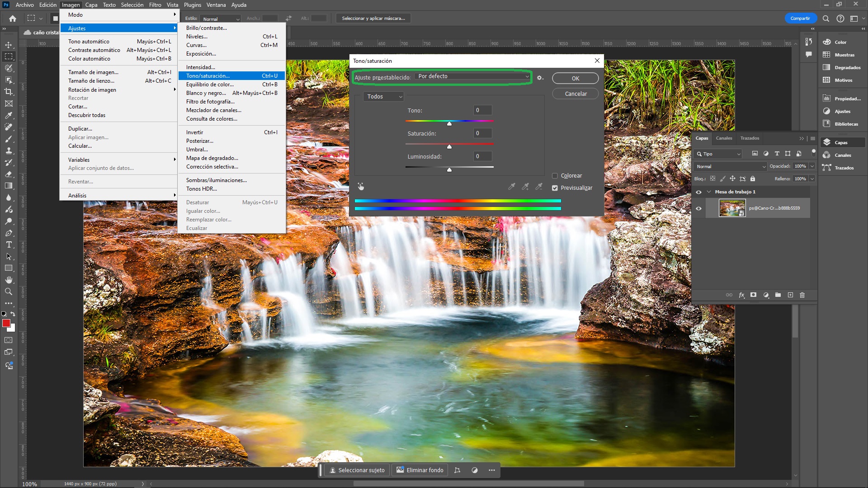Screen dimensions: 868x488
Task: Collapse the Mesa de trabajo 1 group
Action: pos(709,192)
